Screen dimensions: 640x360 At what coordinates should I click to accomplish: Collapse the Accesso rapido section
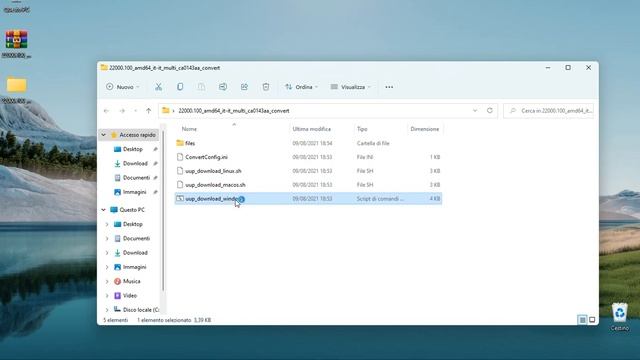[x=104, y=135]
